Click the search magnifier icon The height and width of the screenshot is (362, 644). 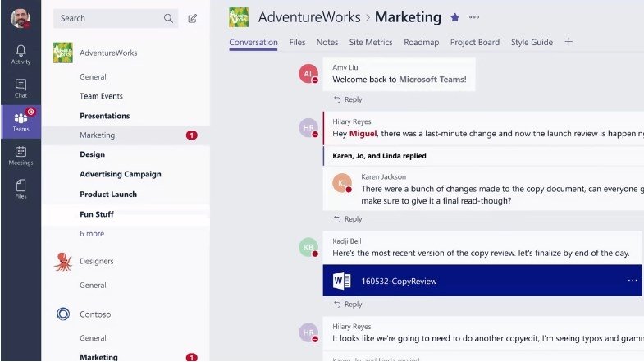coord(168,18)
